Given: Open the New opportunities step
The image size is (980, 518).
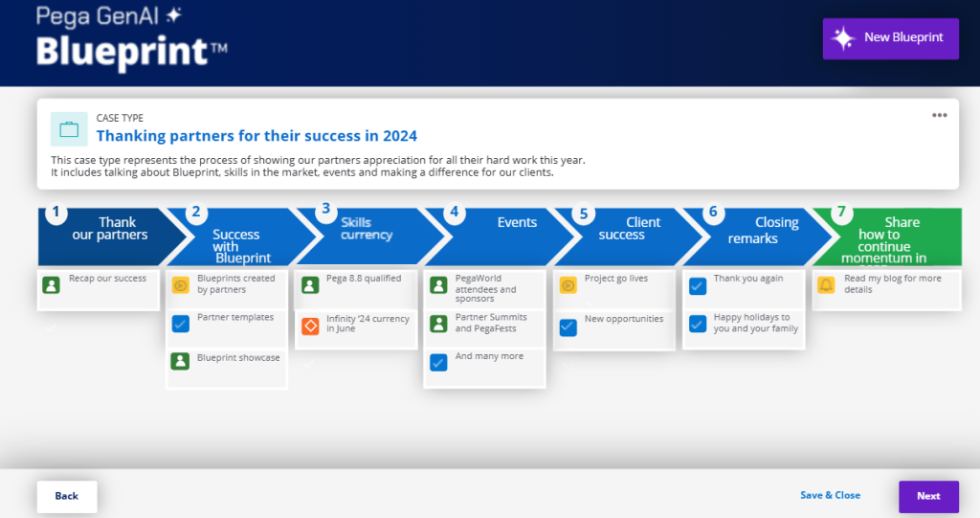Looking at the screenshot, I should tap(614, 329).
